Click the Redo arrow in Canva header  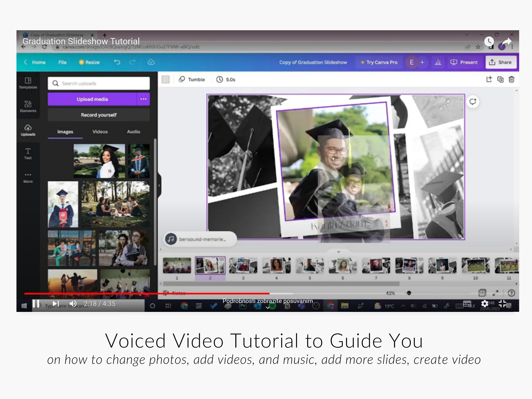point(132,62)
